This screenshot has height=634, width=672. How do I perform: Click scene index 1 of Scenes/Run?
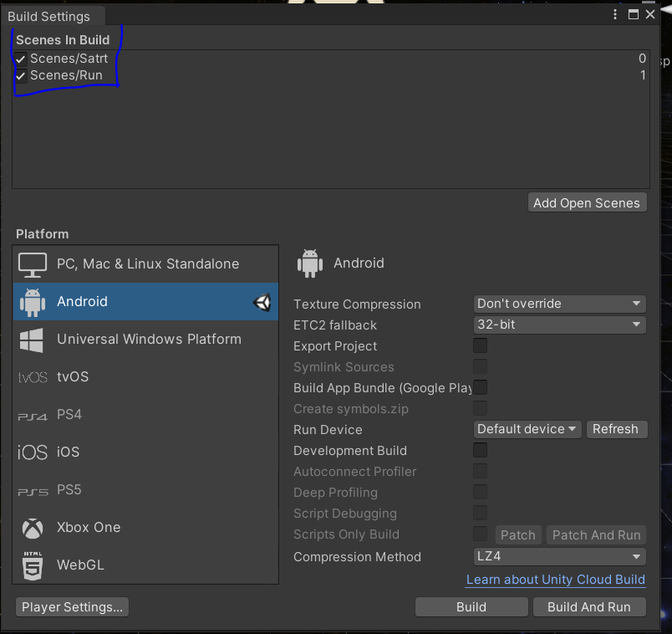click(643, 75)
